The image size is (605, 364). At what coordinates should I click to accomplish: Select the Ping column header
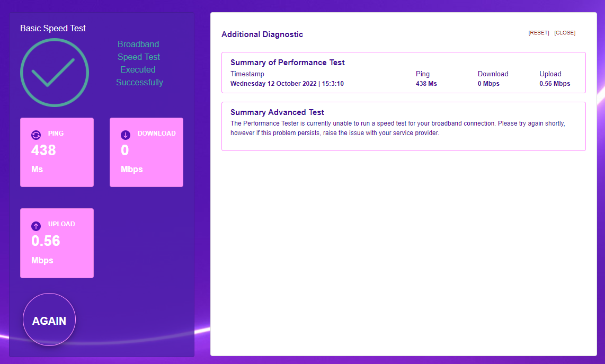[423, 74]
